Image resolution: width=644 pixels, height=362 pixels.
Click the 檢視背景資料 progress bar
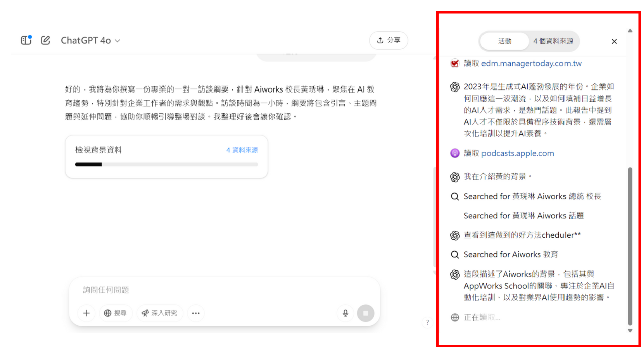[x=167, y=164]
